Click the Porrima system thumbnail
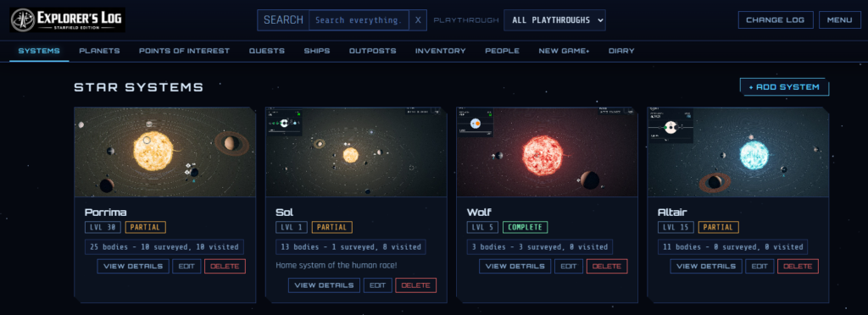The width and height of the screenshot is (868, 315). pos(165,152)
